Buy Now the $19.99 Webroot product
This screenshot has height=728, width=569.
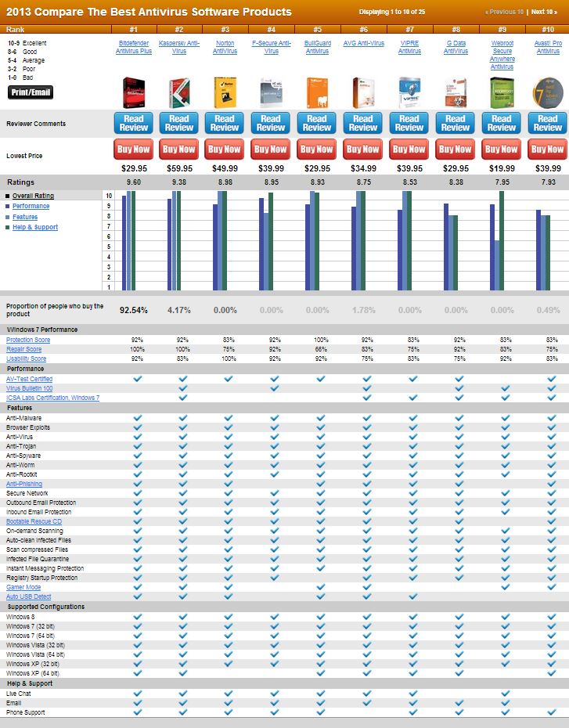click(501, 149)
